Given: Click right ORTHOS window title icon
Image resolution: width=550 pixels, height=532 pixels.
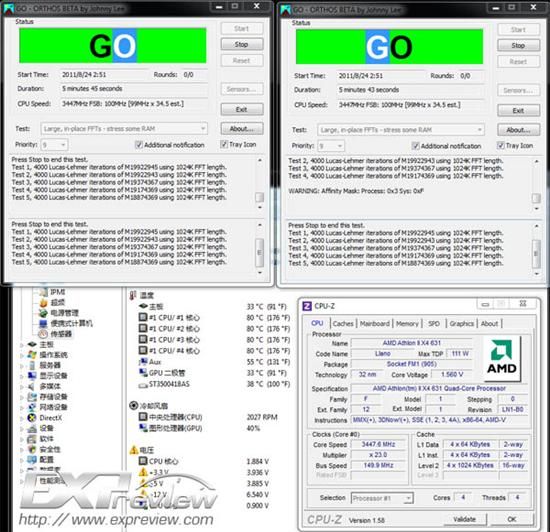Looking at the screenshot, I should tap(286, 10).
